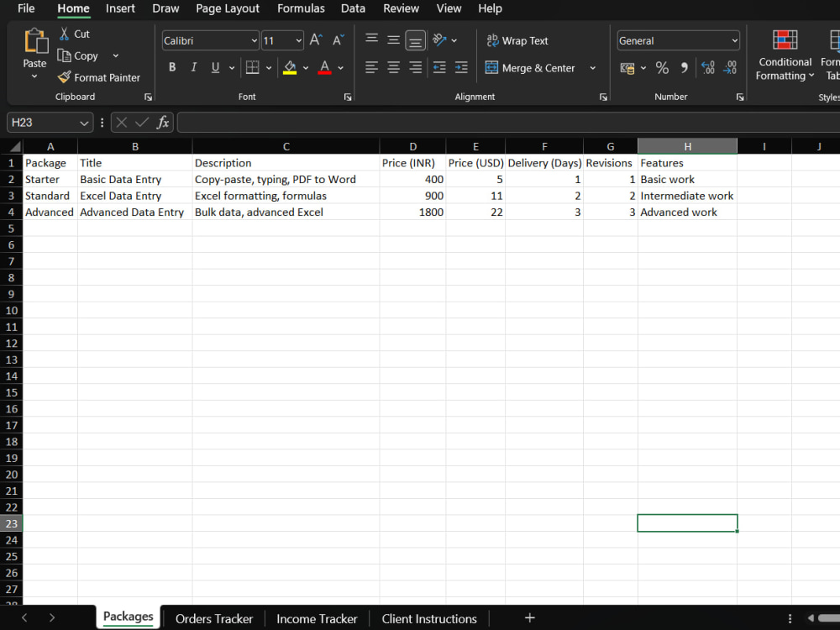
Task: Add a new sheet with plus button
Action: tap(529, 617)
